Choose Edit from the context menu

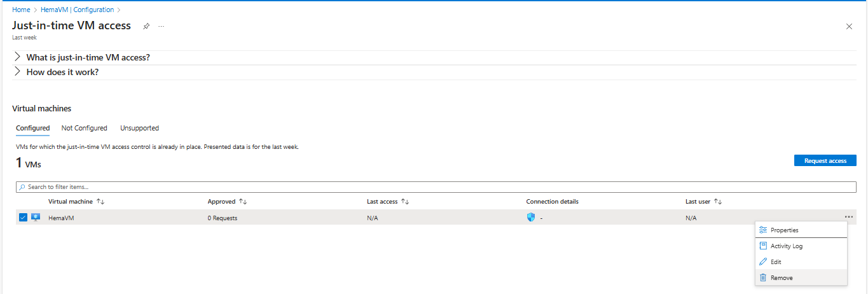[801, 262]
